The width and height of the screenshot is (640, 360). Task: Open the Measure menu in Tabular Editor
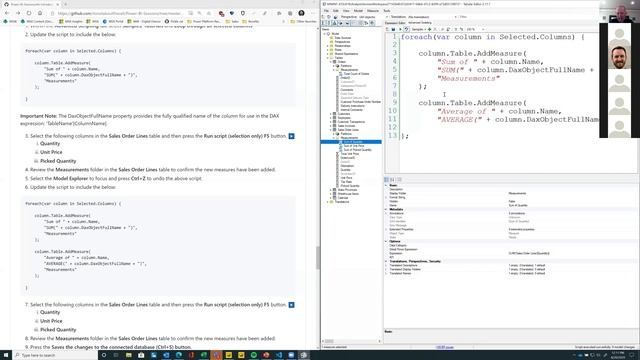pos(373,11)
